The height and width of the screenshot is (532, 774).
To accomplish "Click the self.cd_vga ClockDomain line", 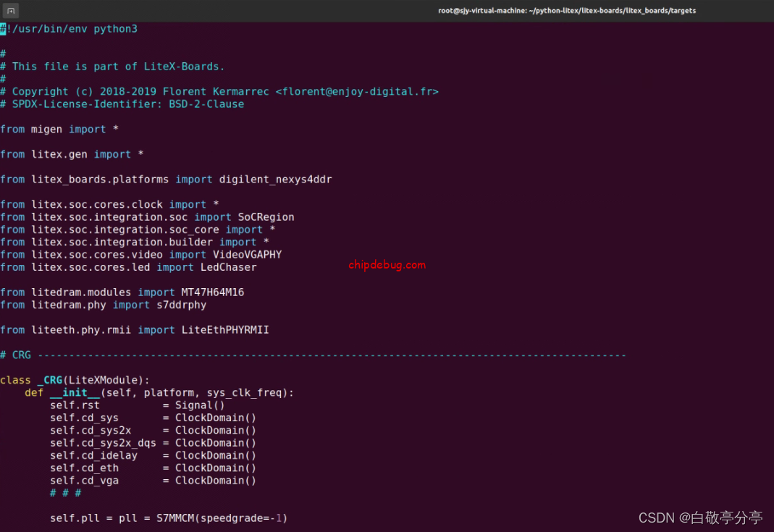I will click(152, 480).
